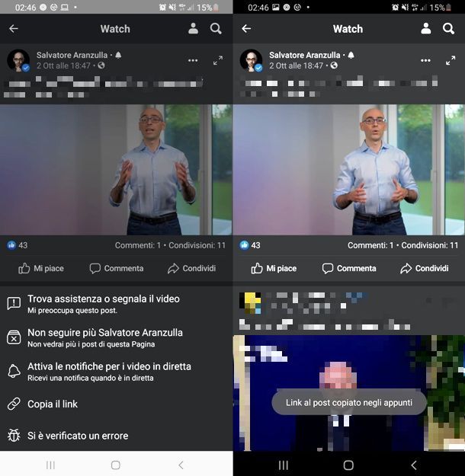View 43 reactions in left screenshot
The height and width of the screenshot is (476, 465).
(x=18, y=245)
